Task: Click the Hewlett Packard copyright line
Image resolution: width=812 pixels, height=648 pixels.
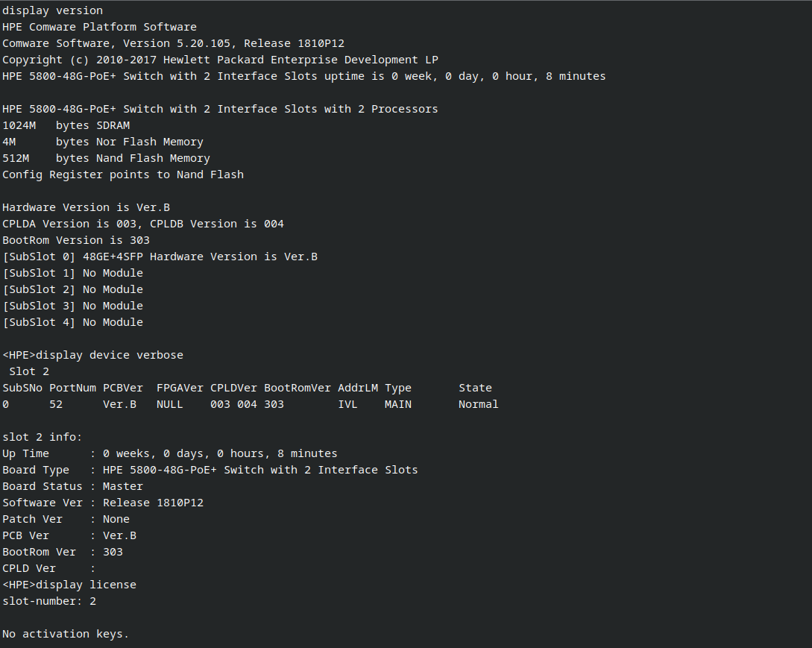Action: pos(220,60)
